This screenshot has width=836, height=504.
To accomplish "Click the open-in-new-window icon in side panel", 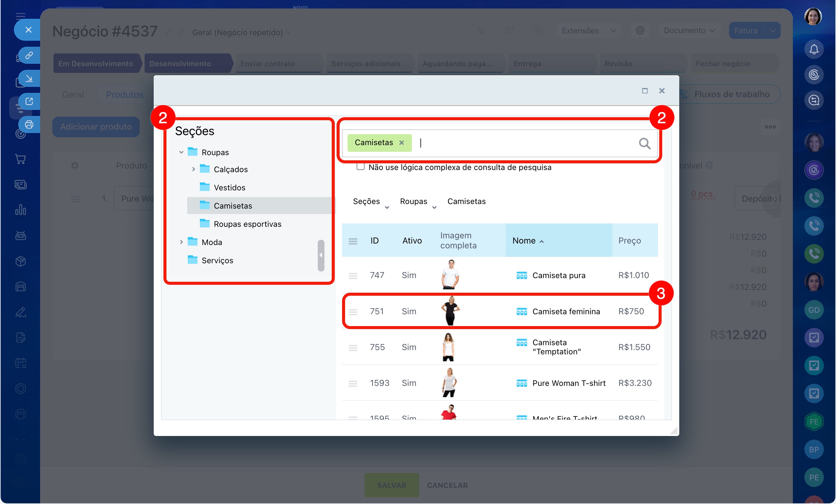I will point(29,101).
